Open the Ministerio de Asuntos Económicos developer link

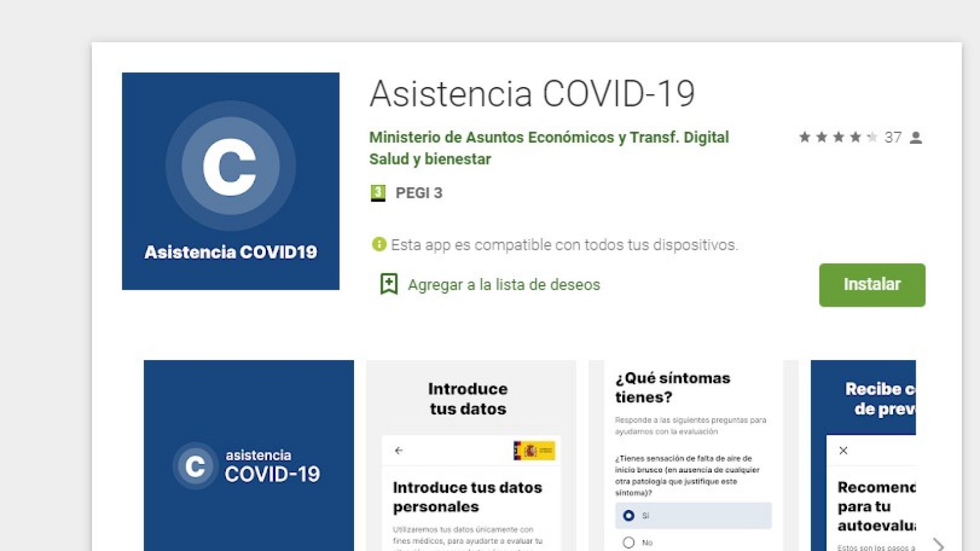click(548, 137)
